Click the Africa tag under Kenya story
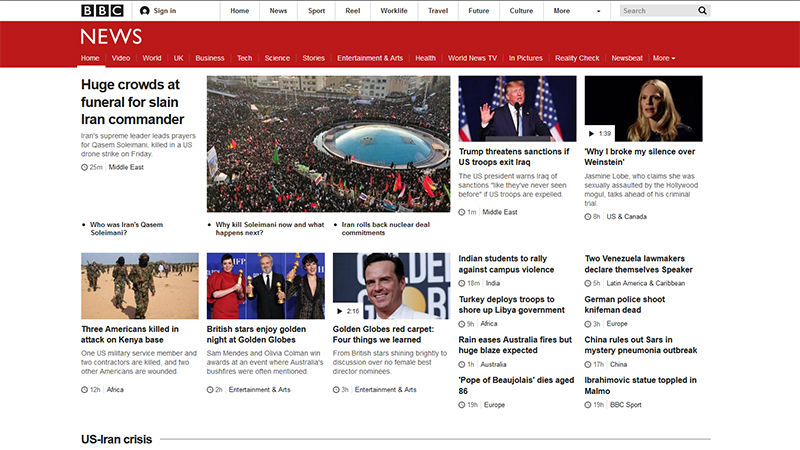Viewport: 800px width, 450px height. pos(115,390)
